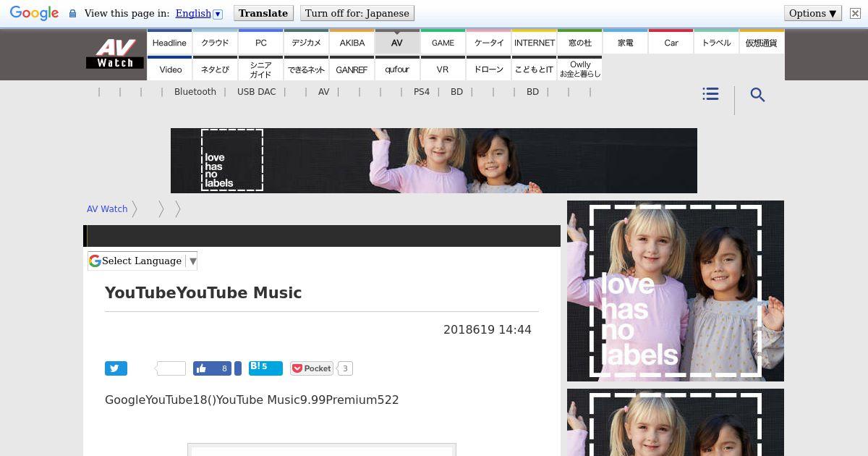Open the 仮想通貨 tab
The height and width of the screenshot is (456, 868).
pos(762,43)
